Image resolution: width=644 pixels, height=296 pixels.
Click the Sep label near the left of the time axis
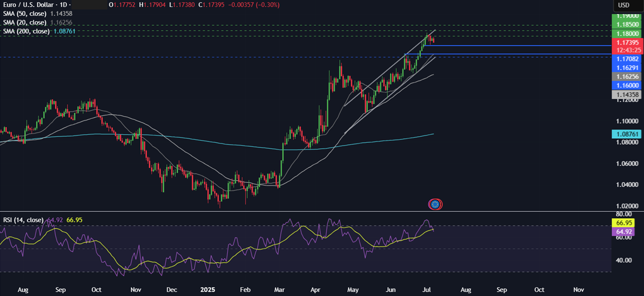[x=61, y=289]
